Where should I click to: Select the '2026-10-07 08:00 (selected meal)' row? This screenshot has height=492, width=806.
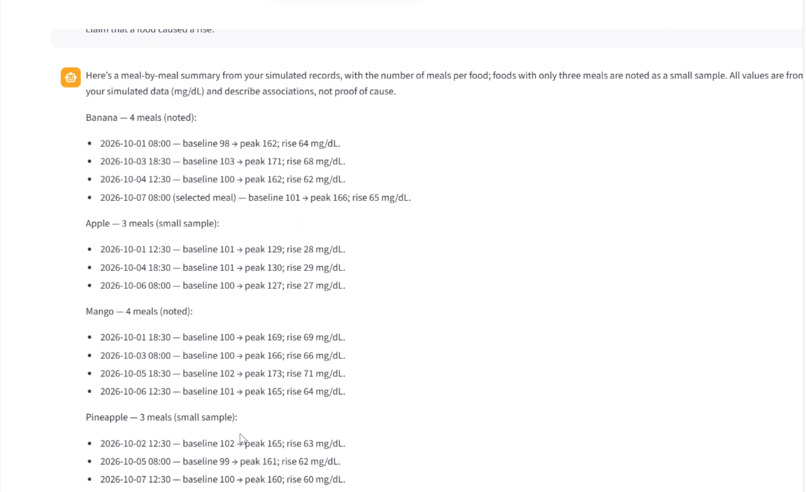pyautogui.click(x=255, y=197)
